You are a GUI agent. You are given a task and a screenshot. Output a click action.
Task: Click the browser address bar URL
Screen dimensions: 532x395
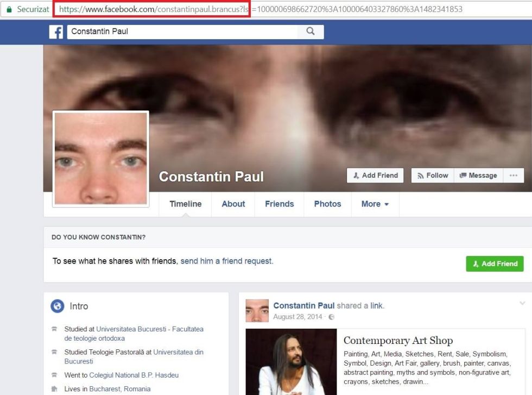point(261,9)
